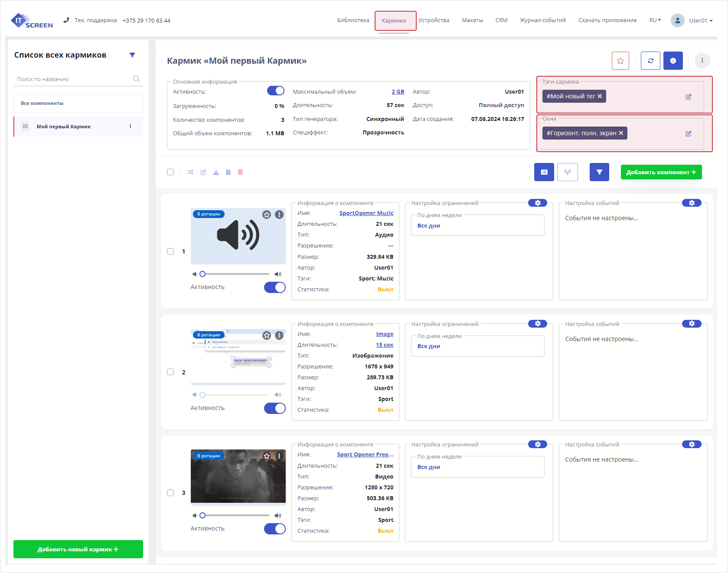
Task: Click the red trash delete icon
Action: click(x=240, y=172)
